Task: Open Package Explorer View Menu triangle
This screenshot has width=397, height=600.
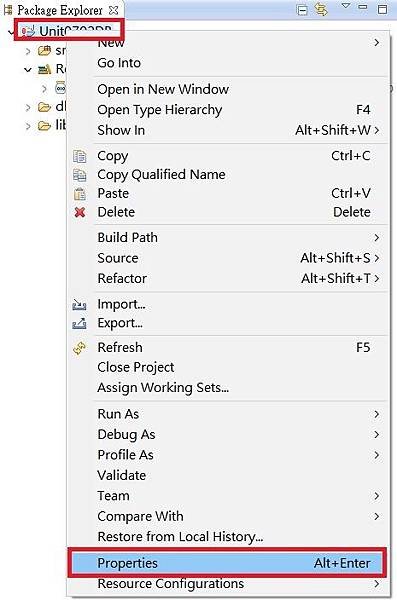Action: (x=346, y=6)
